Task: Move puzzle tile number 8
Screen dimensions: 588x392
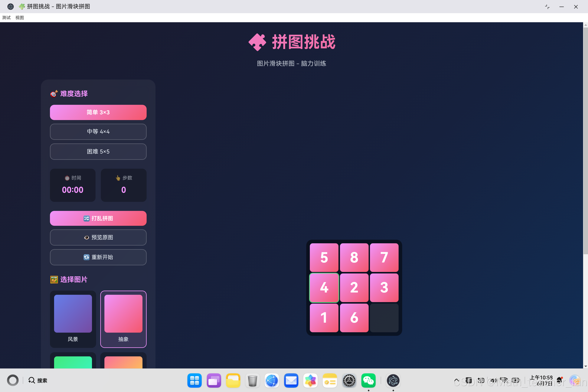Action: point(354,257)
